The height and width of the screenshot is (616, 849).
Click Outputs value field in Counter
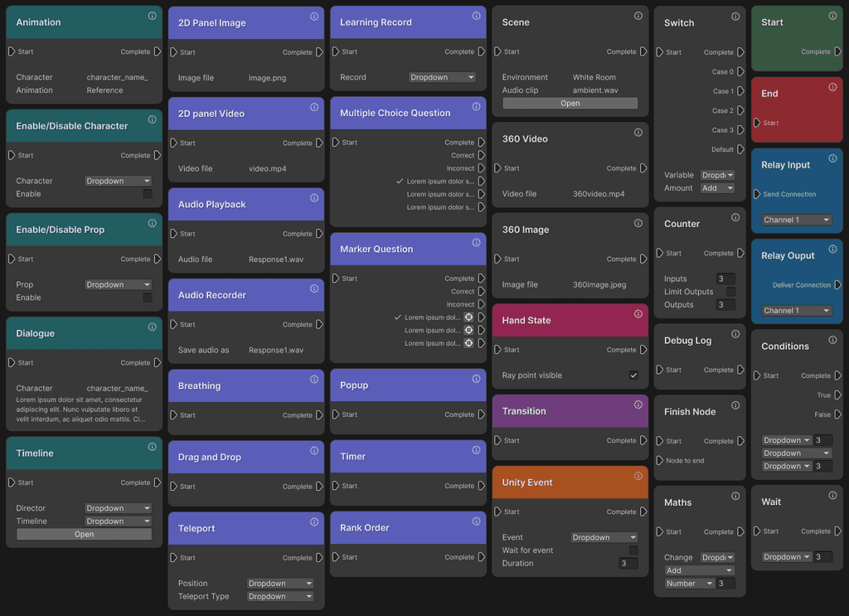[725, 305]
